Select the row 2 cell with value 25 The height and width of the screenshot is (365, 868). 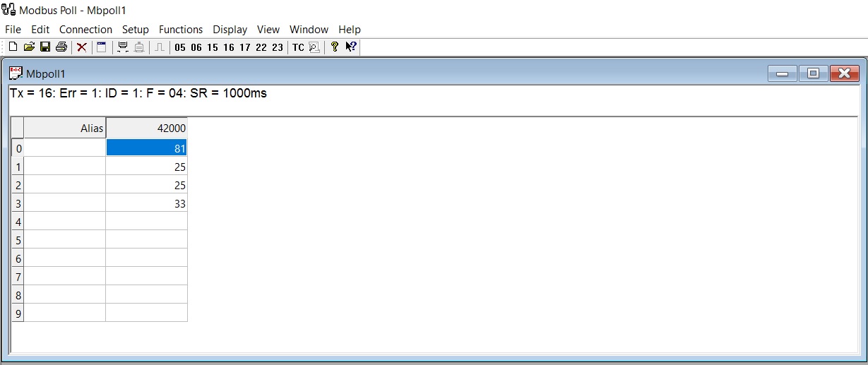click(x=147, y=185)
